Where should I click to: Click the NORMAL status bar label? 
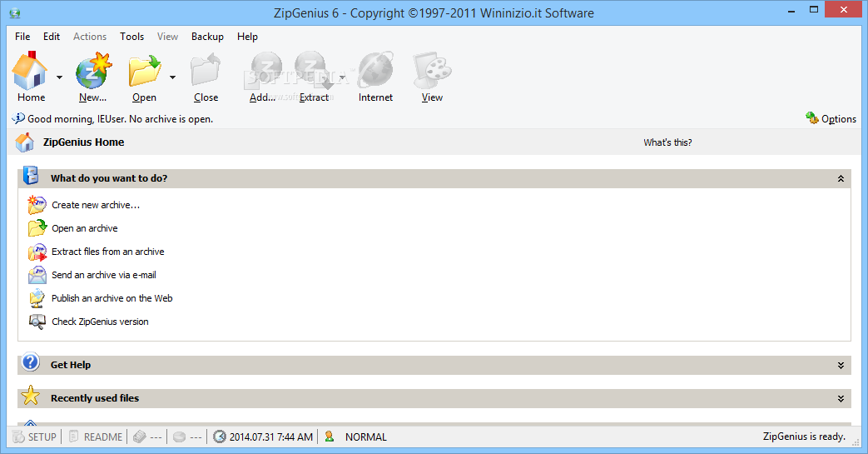pyautogui.click(x=366, y=437)
